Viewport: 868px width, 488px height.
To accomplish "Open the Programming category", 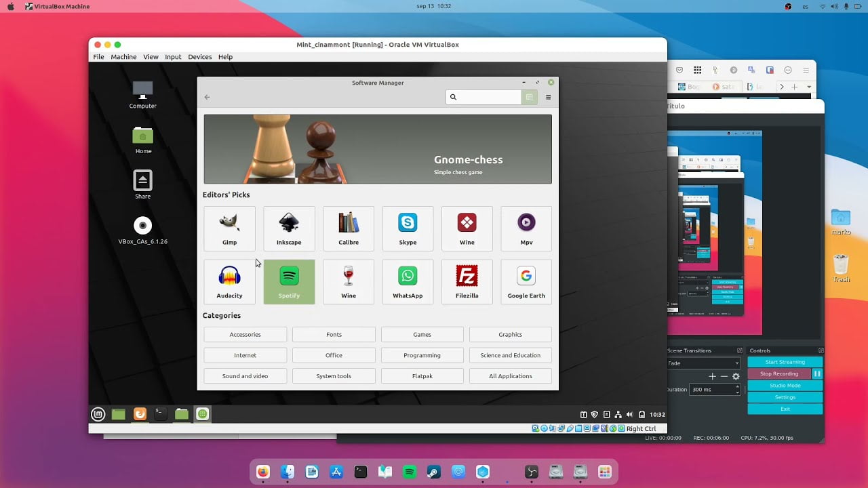I will pos(422,355).
